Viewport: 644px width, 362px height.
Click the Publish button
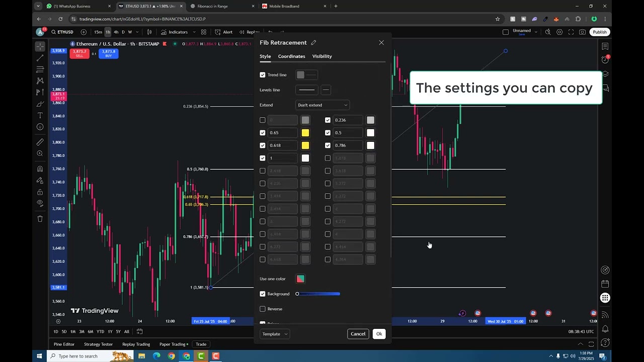point(600,32)
